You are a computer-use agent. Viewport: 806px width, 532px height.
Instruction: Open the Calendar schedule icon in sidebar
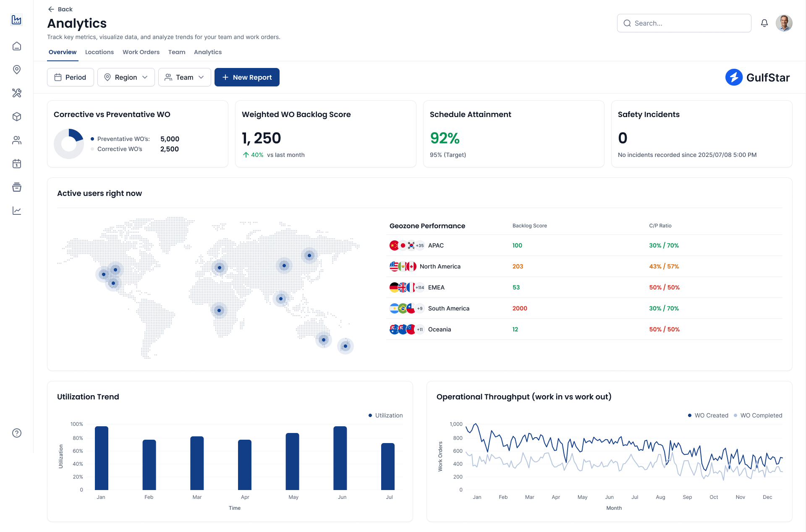coord(17,164)
